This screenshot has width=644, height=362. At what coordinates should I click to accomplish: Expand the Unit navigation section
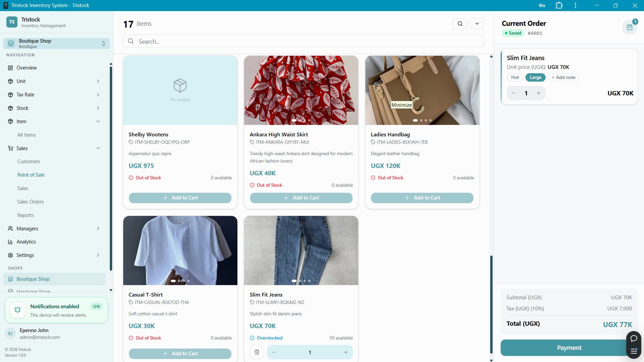pos(98,81)
